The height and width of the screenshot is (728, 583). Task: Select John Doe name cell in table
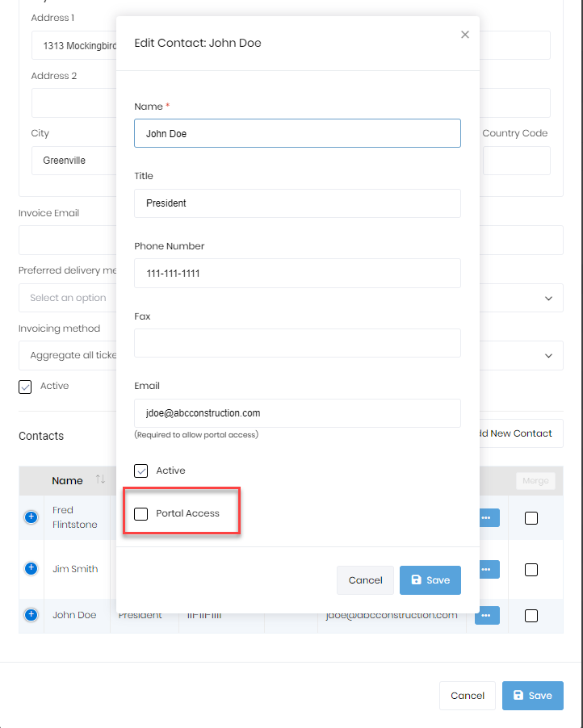click(77, 615)
